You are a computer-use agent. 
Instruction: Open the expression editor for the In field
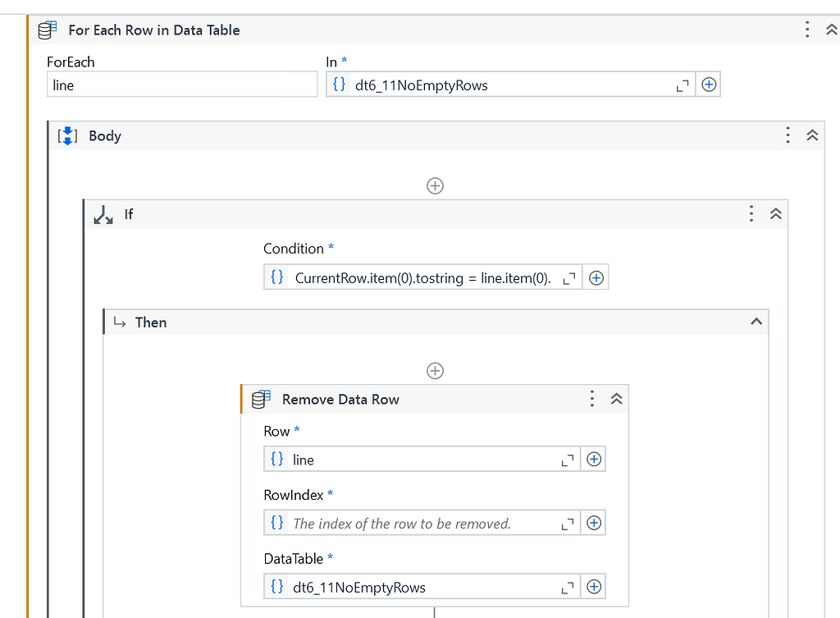682,84
